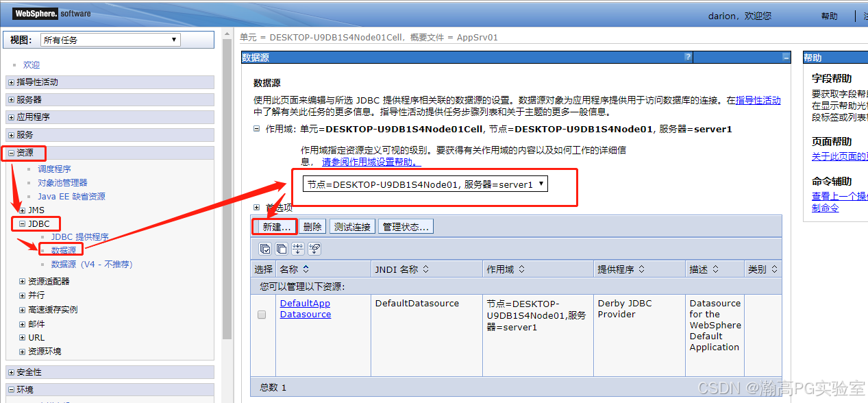
Task: Sort the table by 名称 column arrows
Action: pos(306,269)
